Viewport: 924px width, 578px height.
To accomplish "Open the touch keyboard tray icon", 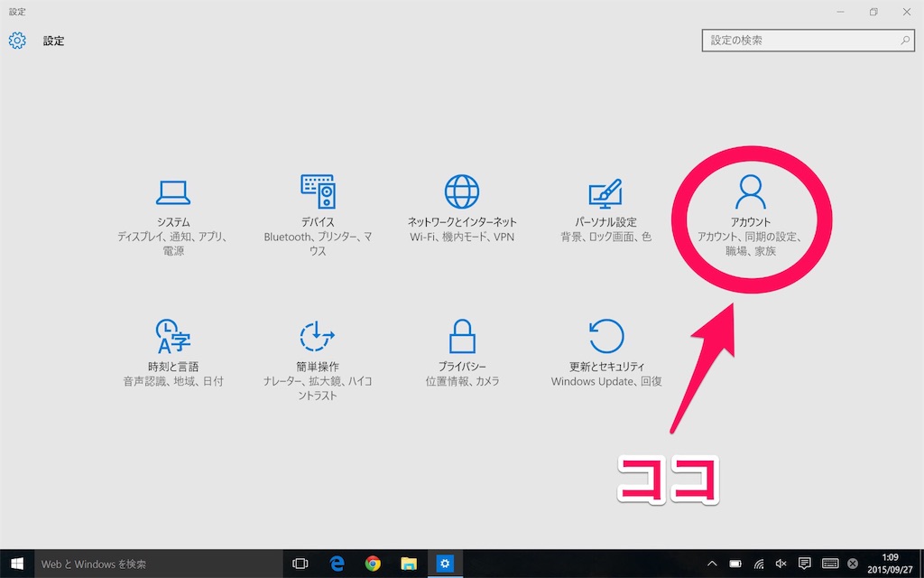I will 830,564.
